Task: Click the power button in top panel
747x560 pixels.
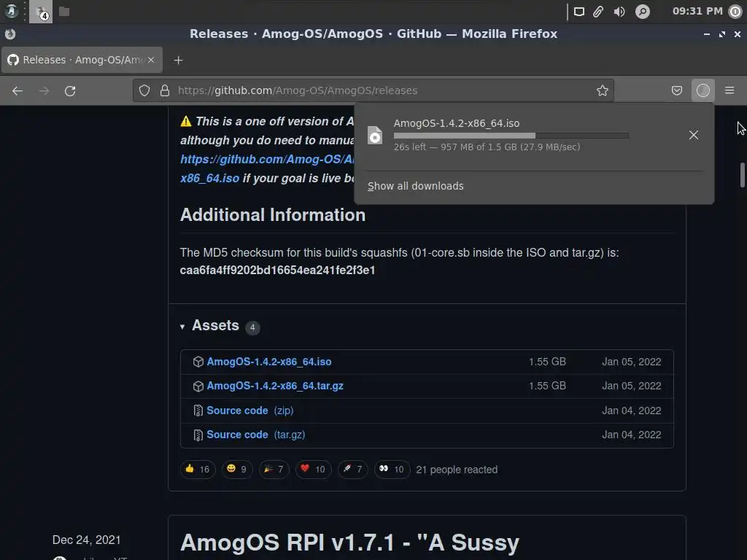Action: tap(736, 12)
